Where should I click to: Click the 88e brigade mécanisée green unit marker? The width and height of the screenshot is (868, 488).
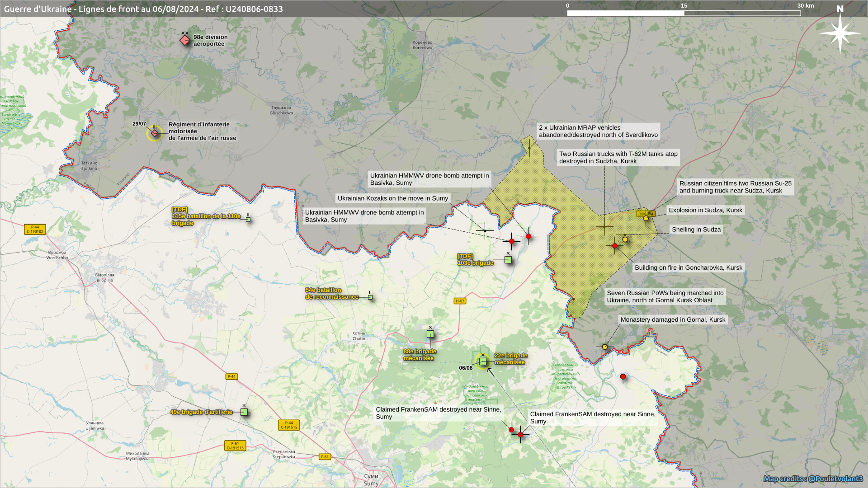[430, 334]
